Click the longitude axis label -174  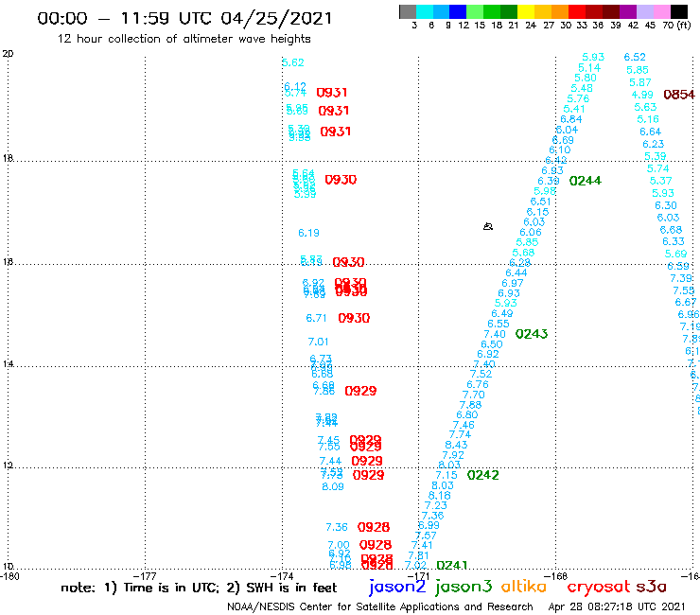coord(284,576)
